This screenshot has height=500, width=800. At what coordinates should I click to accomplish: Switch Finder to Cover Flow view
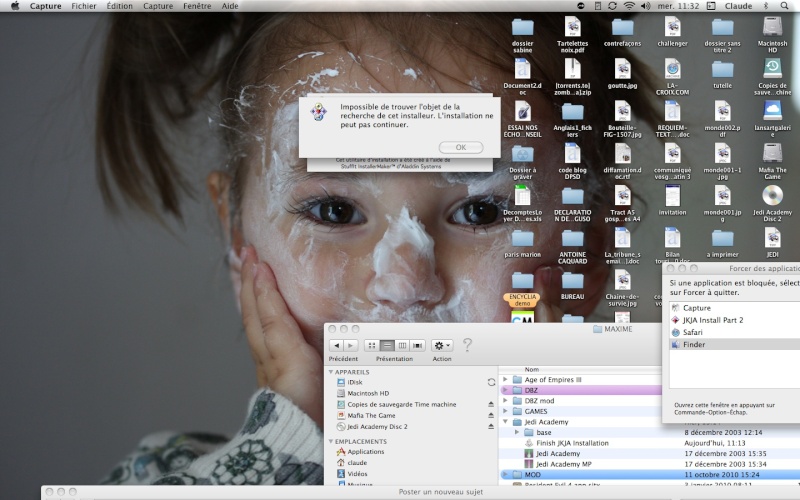pyautogui.click(x=417, y=345)
